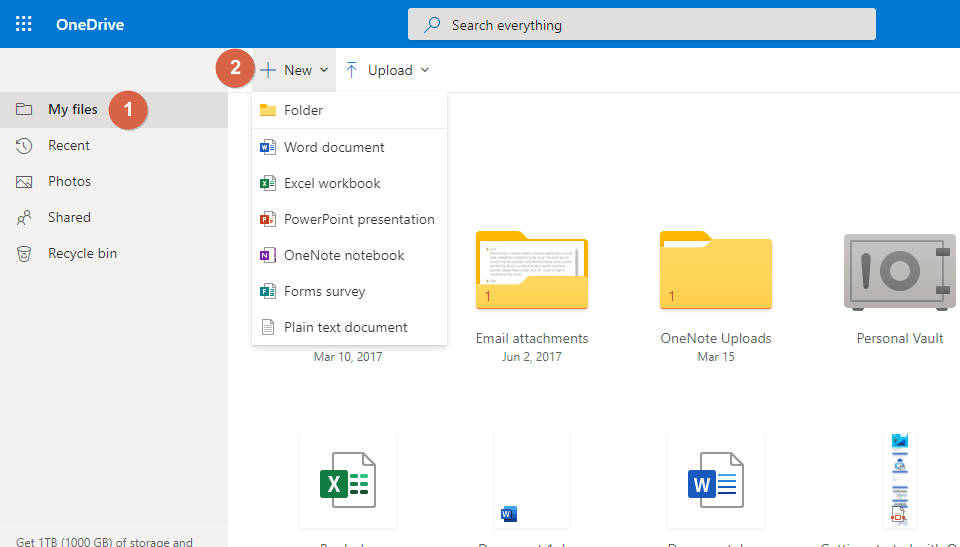Open the Excel workbook file tile

(348, 480)
